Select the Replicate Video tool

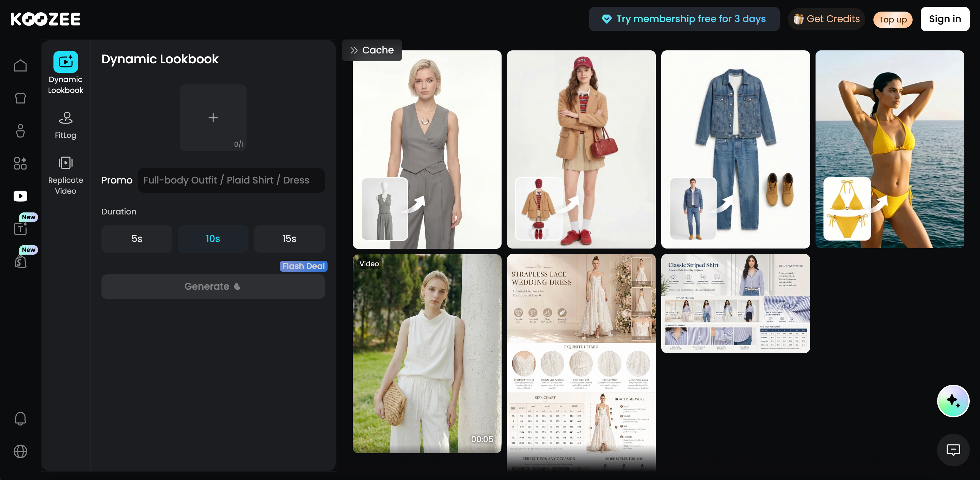[65, 176]
